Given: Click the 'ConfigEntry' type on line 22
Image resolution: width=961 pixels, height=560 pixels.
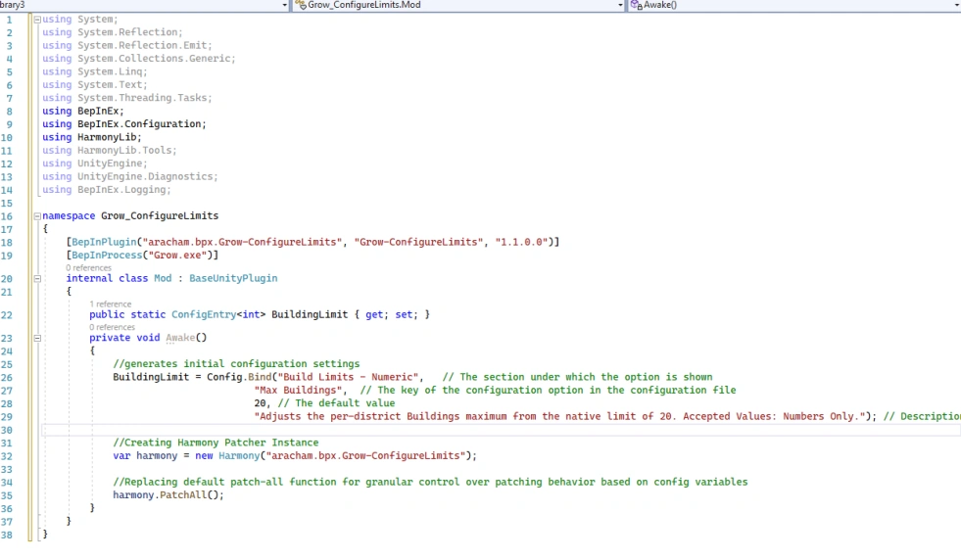Looking at the screenshot, I should point(204,314).
